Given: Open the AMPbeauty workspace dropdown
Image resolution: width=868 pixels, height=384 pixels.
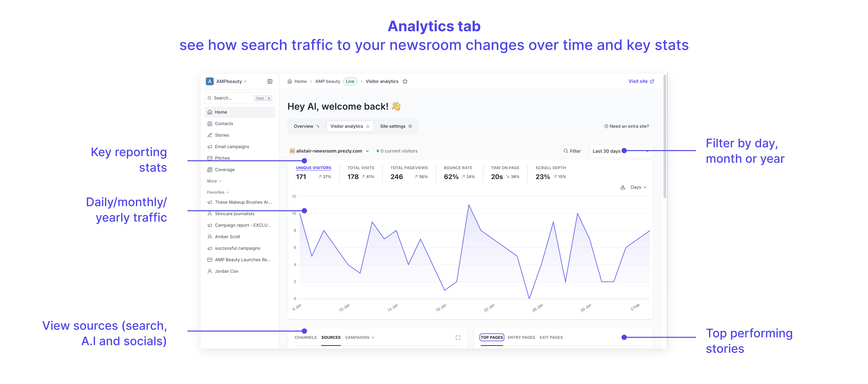Looking at the screenshot, I should click(229, 81).
